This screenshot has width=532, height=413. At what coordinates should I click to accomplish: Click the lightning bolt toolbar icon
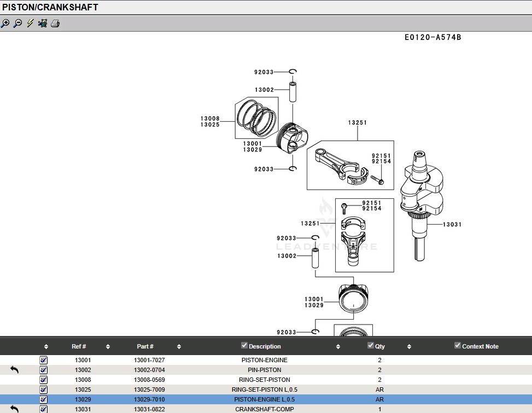click(30, 23)
